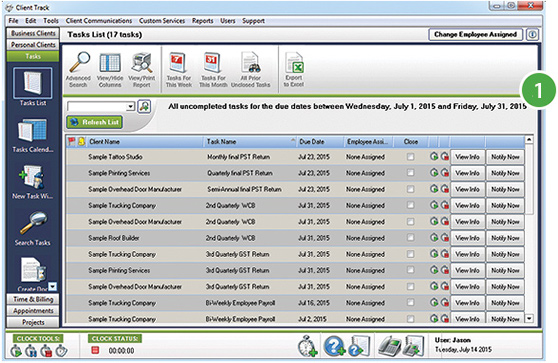Screen dimensions: 558x363
Task: Open the Support menu
Action: coord(253,21)
